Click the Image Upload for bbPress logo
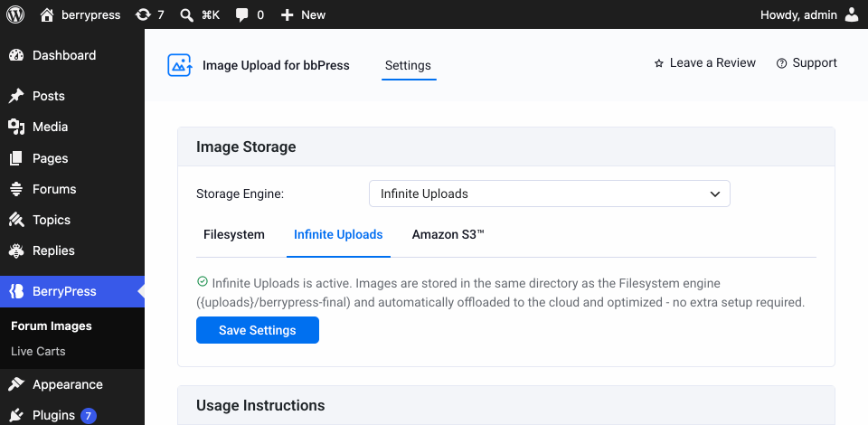The width and height of the screenshot is (868, 425). click(x=179, y=65)
